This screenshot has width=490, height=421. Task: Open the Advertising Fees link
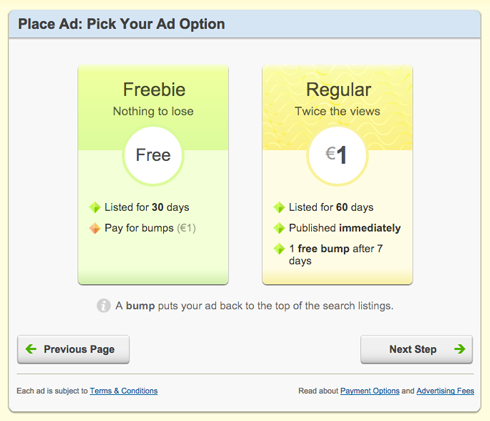coord(445,391)
